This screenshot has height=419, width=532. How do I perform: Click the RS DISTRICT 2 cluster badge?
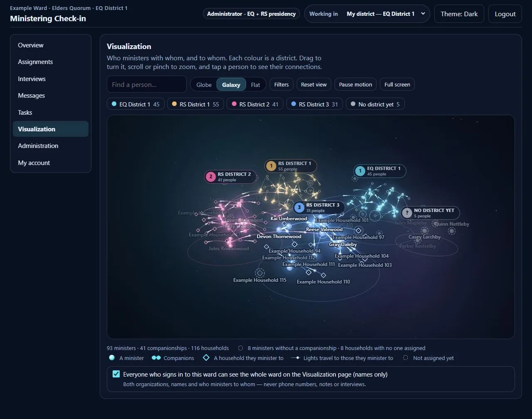(230, 177)
